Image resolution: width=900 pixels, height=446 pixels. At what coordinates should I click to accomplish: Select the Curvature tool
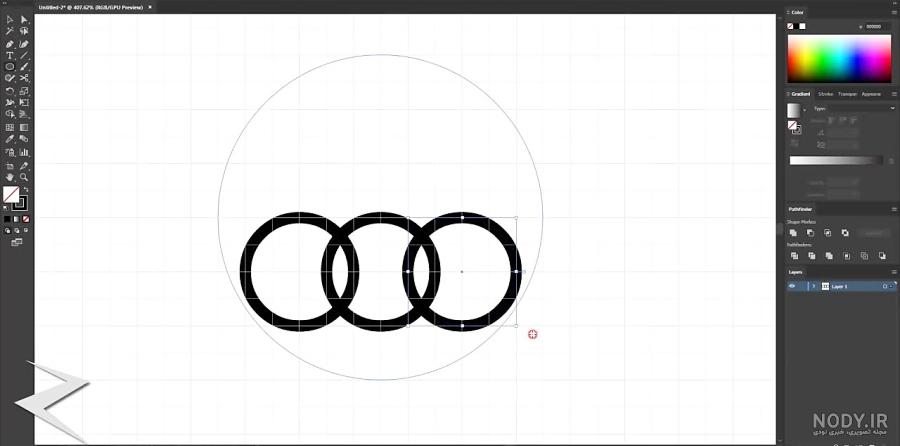(24, 44)
